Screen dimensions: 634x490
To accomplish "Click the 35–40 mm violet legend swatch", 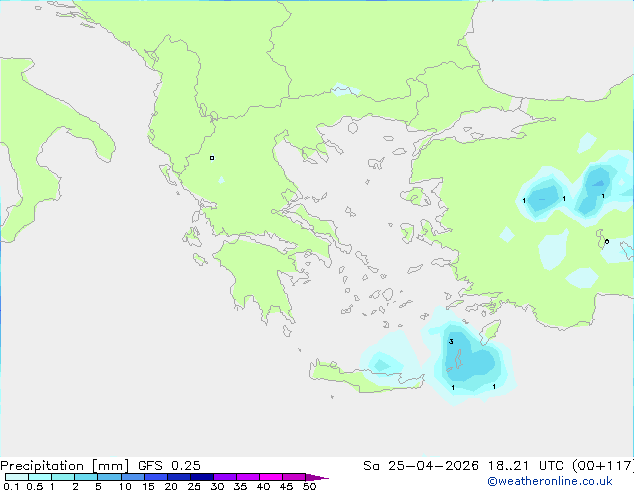I will click(248, 477).
